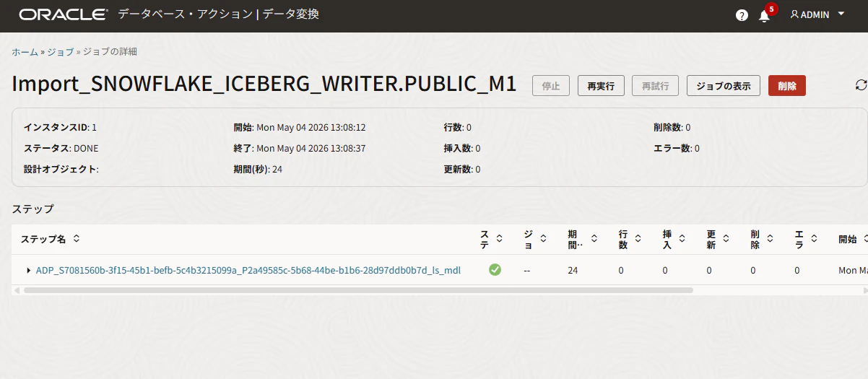Click the green success status icon in step row
Screen dimensions: 868x379
click(x=495, y=270)
